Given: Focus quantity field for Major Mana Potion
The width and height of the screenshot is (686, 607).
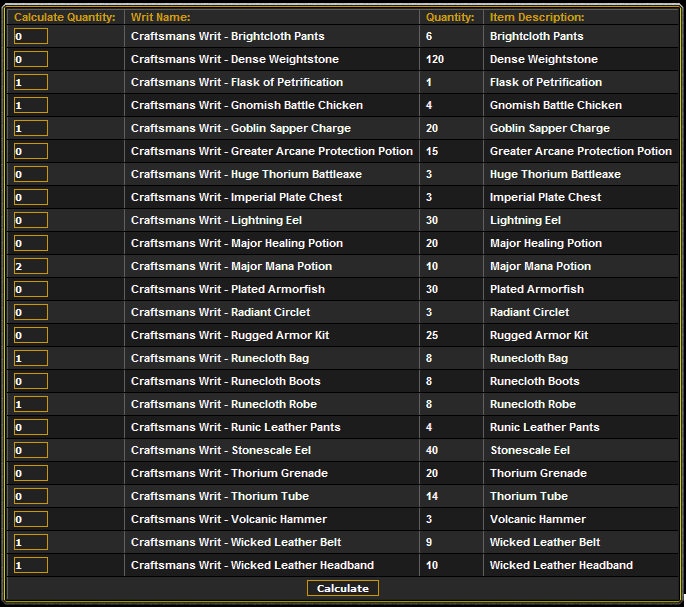Looking at the screenshot, I should tap(31, 266).
